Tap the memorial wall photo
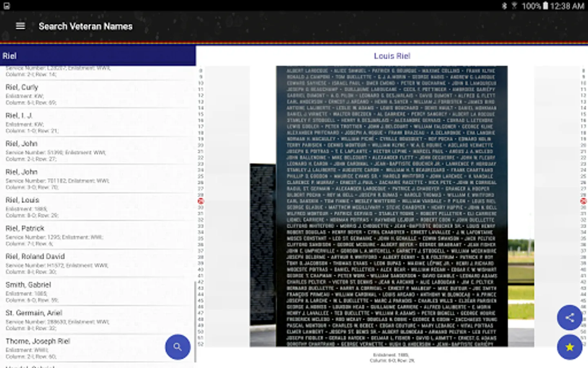Screen dimensions: 588x368 [x=392, y=206]
